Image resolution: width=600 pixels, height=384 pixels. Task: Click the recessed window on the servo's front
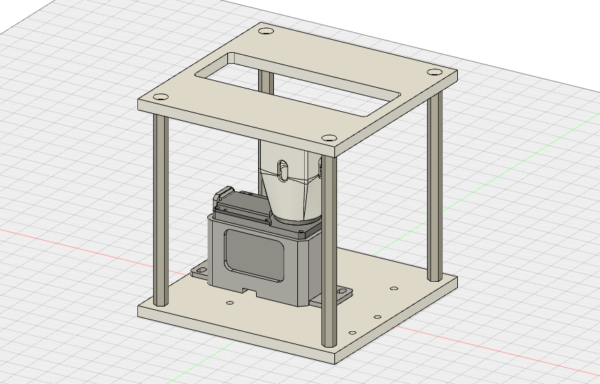point(254,255)
